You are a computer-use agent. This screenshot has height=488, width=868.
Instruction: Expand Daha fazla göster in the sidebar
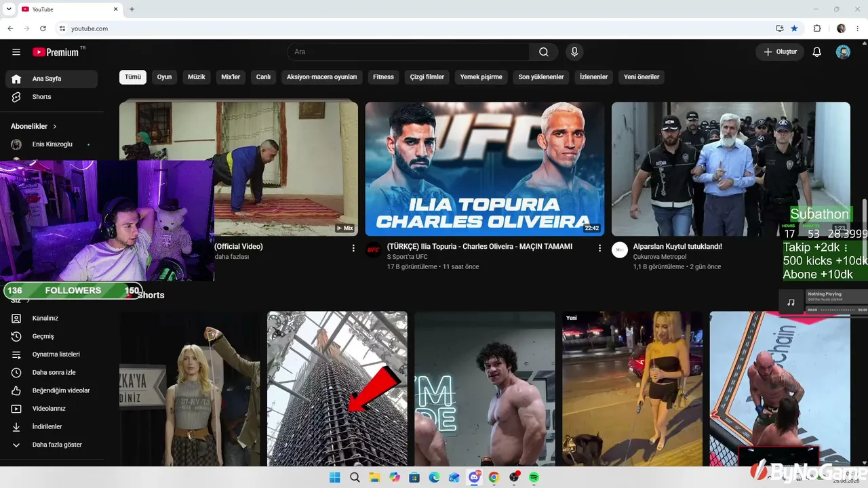[52, 445]
